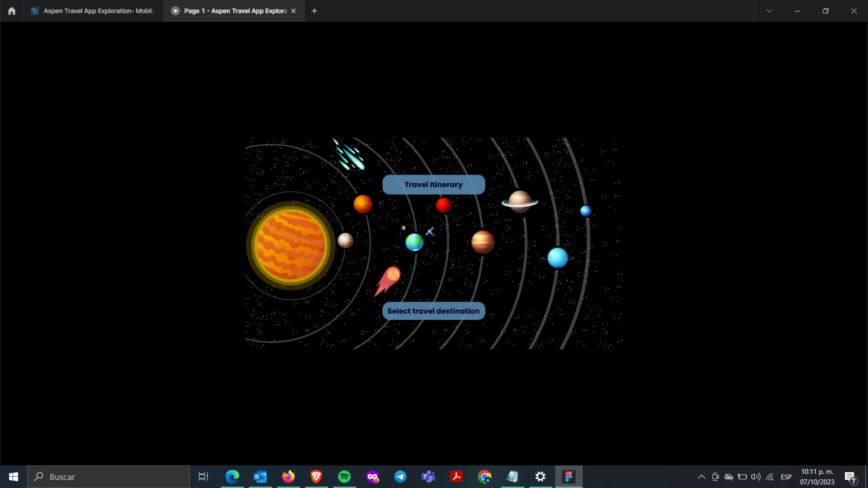868x488 pixels.
Task: Click the teal meteor shower
Action: (349, 155)
